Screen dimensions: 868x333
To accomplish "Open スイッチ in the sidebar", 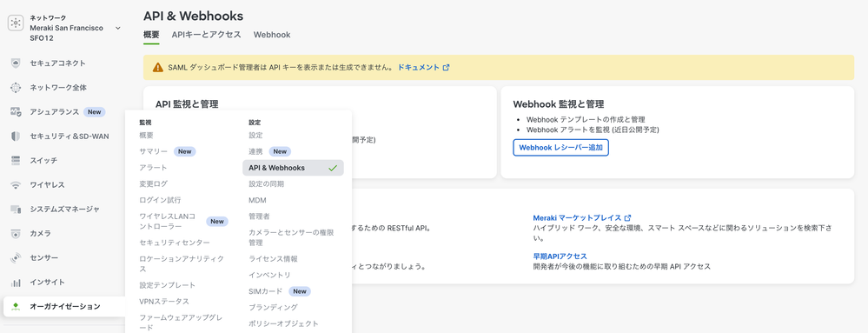I will pyautogui.click(x=43, y=161).
